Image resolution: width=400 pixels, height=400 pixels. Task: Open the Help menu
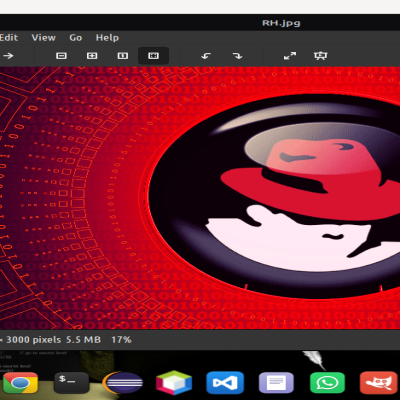(x=107, y=38)
